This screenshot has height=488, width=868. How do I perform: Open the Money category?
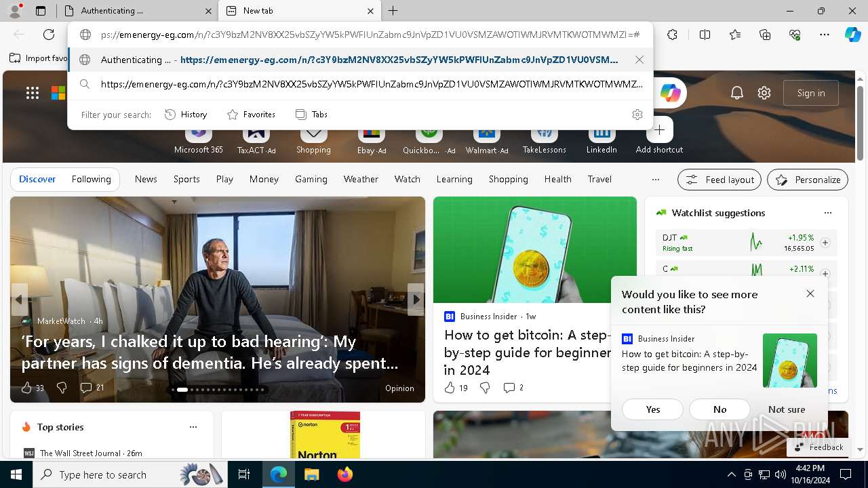264,179
